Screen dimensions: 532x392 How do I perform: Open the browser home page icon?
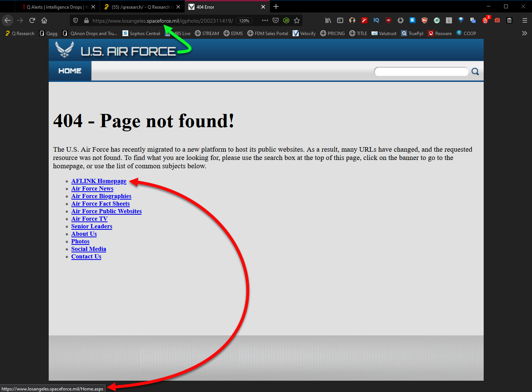point(44,20)
